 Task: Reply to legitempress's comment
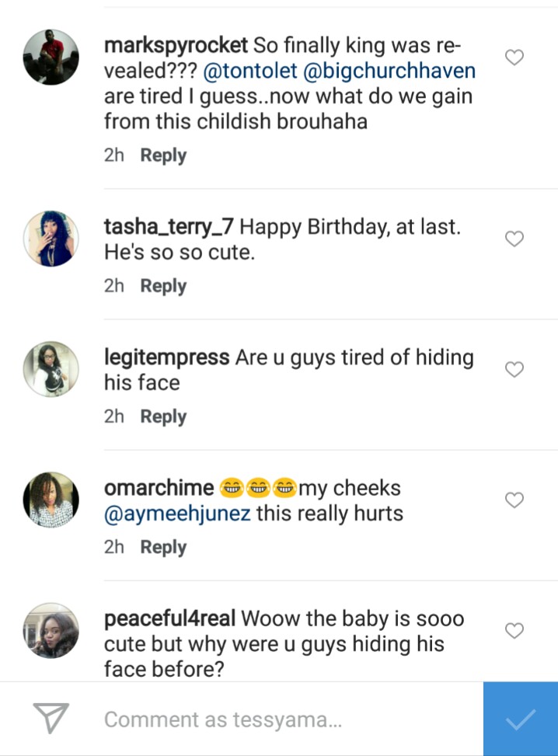pyautogui.click(x=163, y=416)
